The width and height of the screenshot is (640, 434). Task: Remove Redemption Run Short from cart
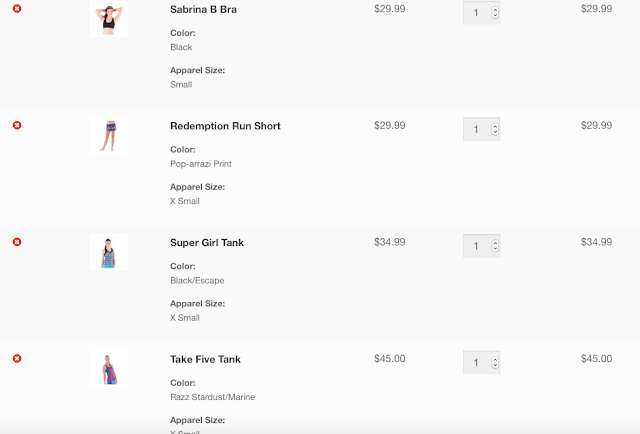click(17, 125)
